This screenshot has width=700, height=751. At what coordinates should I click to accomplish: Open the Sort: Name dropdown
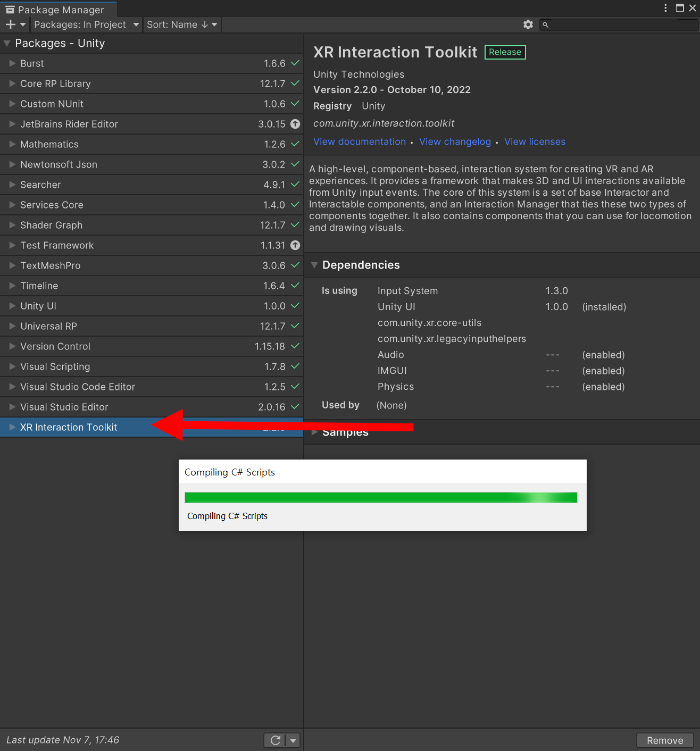pyautogui.click(x=182, y=24)
